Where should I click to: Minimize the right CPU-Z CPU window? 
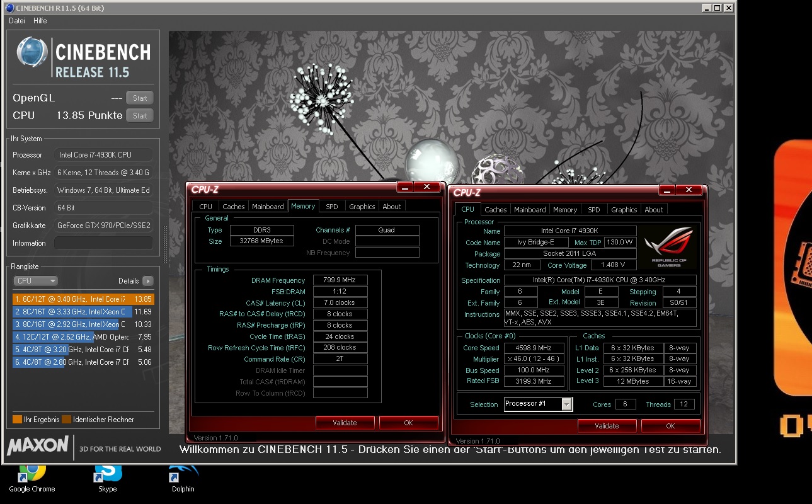[667, 190]
